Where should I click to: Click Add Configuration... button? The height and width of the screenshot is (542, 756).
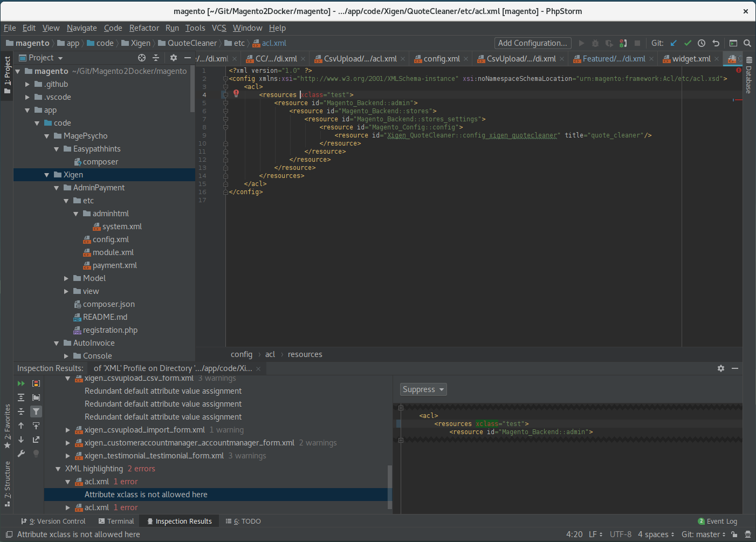pos(533,43)
